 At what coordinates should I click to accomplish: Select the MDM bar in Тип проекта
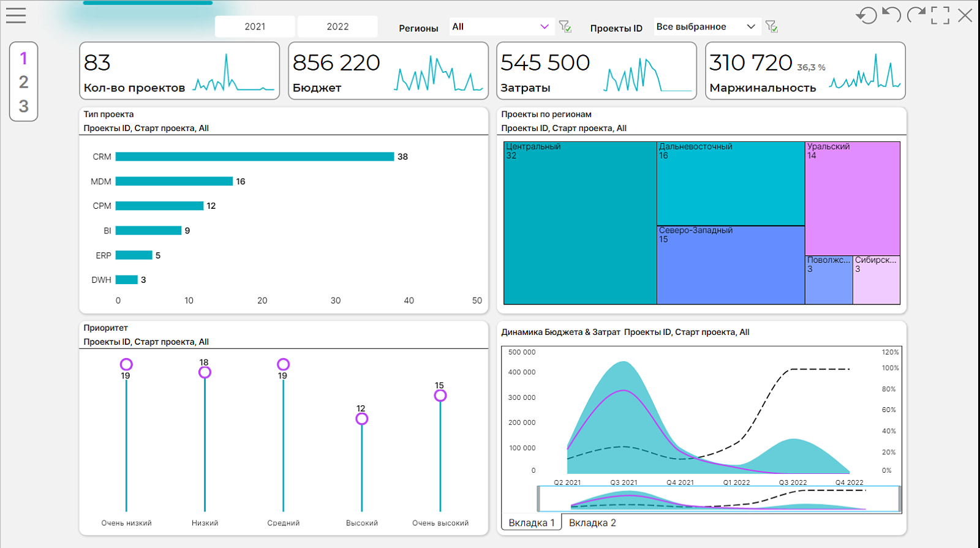click(x=174, y=181)
